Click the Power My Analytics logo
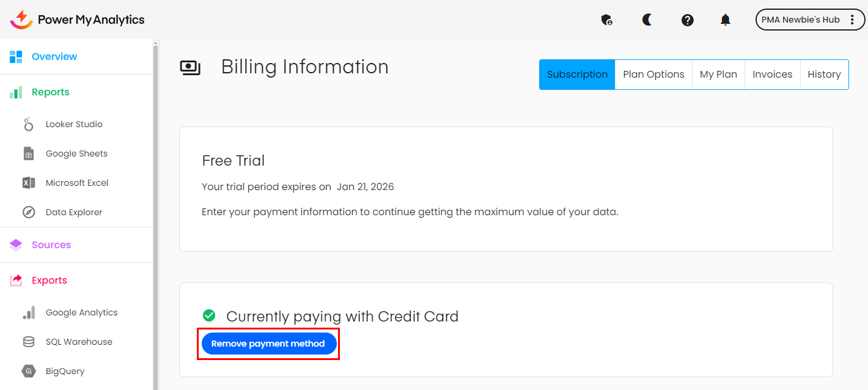 pyautogui.click(x=78, y=20)
